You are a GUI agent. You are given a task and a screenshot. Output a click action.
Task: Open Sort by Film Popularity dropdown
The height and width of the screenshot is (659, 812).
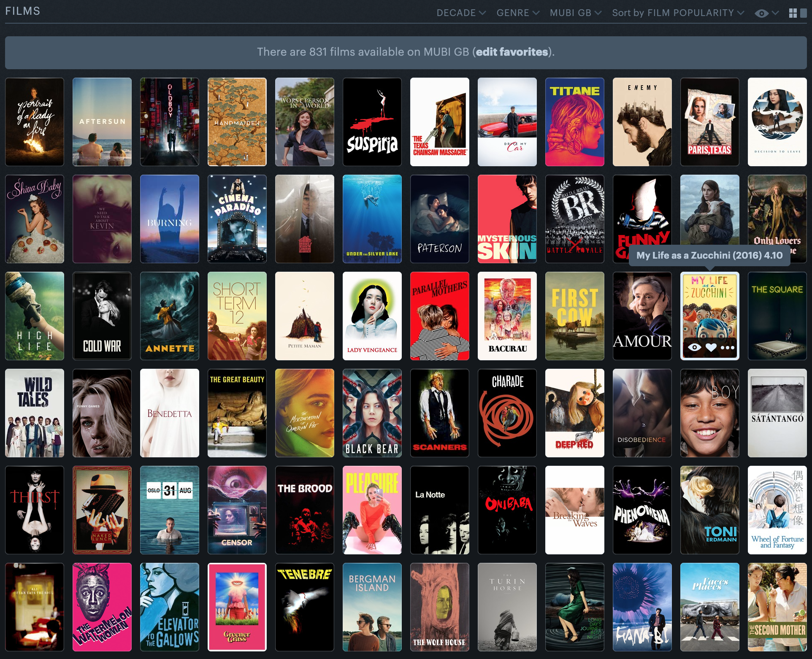pos(678,13)
